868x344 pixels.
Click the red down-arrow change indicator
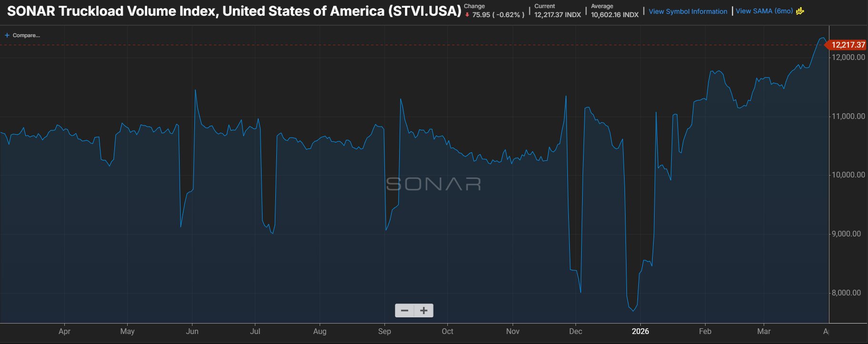pyautogui.click(x=467, y=15)
